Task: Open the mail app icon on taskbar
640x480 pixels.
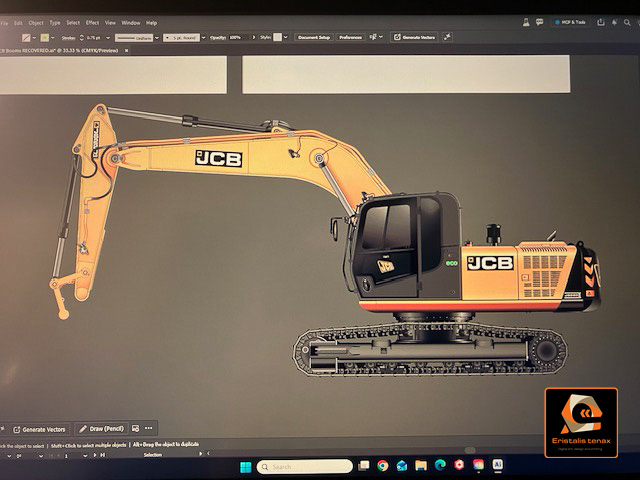Action: (x=402, y=466)
